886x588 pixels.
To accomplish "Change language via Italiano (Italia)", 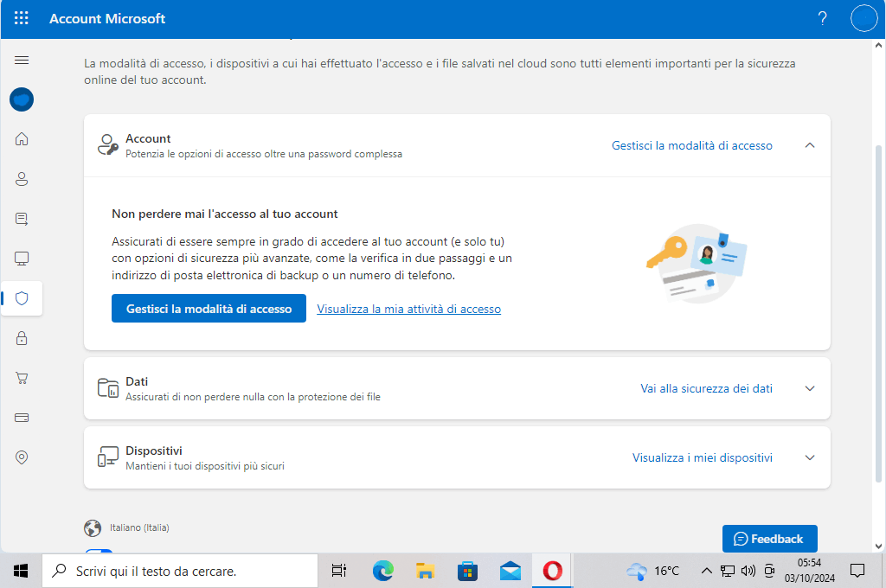I will 139,527.
